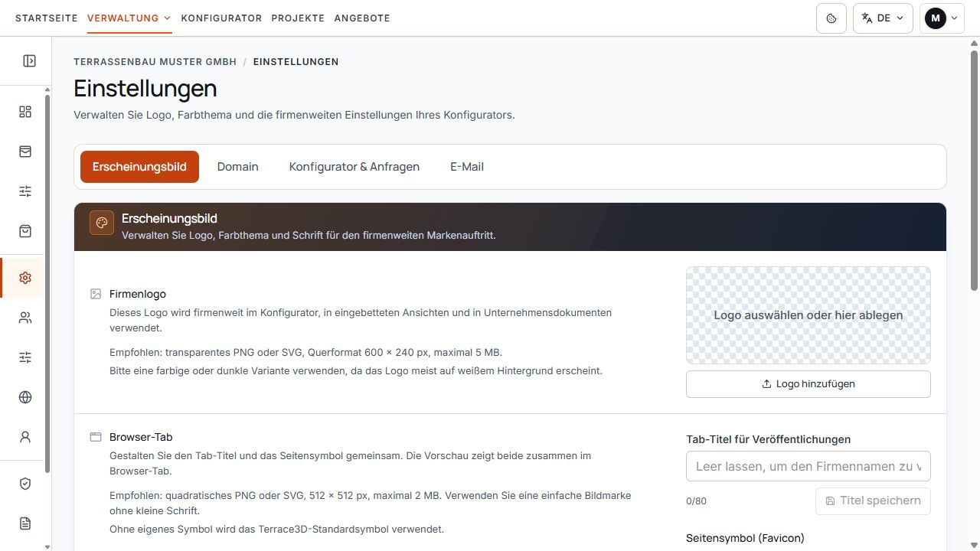This screenshot has width=980, height=551.
Task: Toggle the theme button in header
Action: [831, 18]
